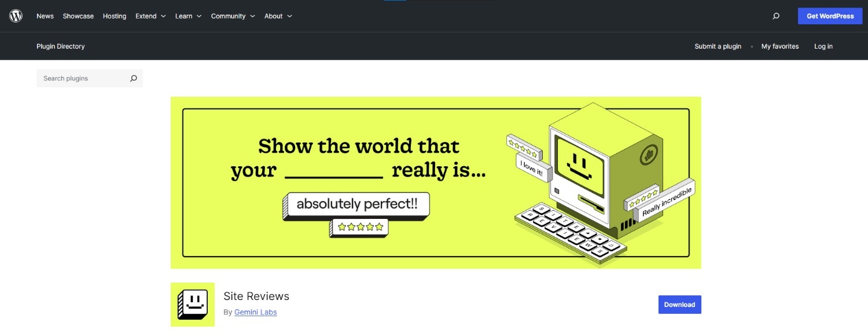View My favorites
Image resolution: width=868 pixels, height=333 pixels.
[x=780, y=46]
